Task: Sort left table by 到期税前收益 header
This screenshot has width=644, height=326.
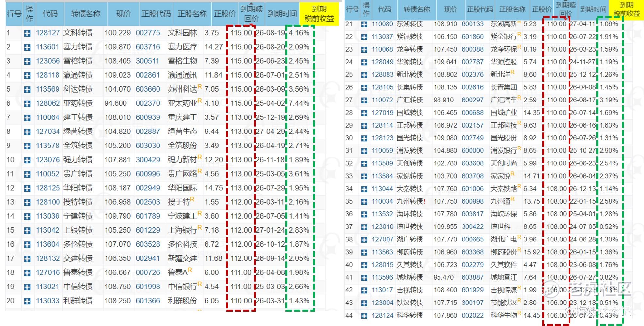Action: [x=319, y=14]
